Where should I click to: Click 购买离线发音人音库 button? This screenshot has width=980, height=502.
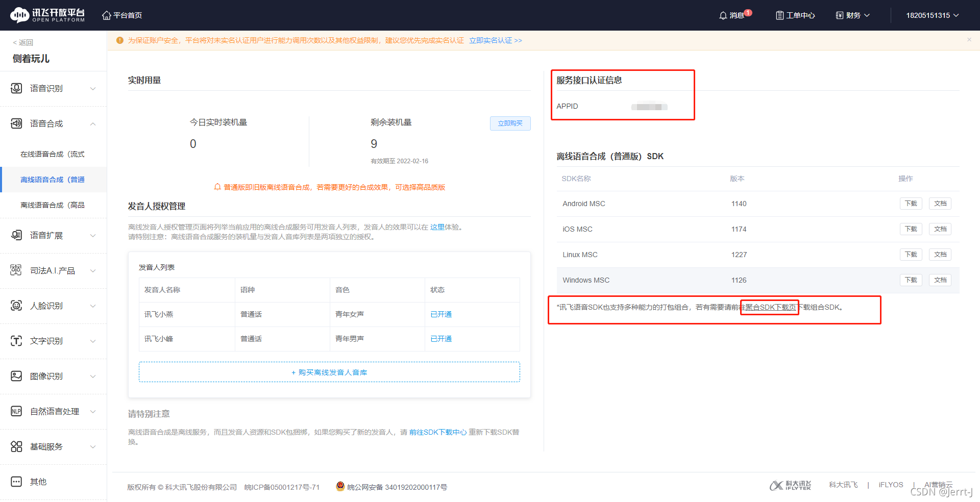pos(329,372)
